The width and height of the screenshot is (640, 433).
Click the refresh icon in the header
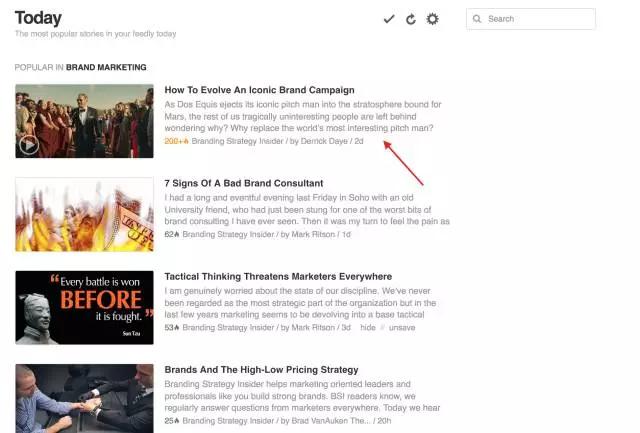[x=410, y=19]
